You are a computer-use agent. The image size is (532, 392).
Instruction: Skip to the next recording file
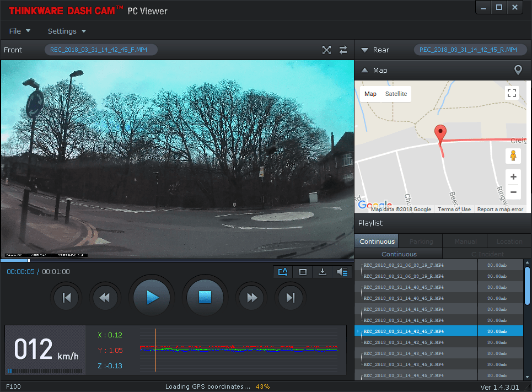tap(291, 298)
